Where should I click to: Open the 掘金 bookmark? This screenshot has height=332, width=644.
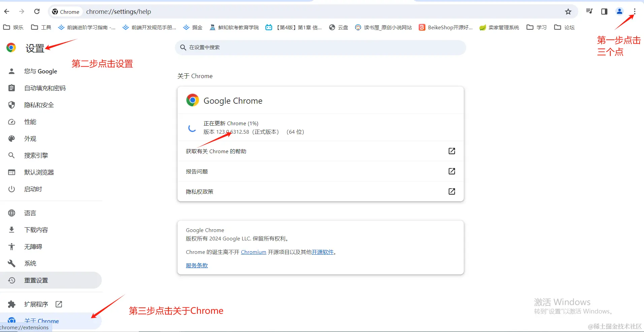[193, 27]
